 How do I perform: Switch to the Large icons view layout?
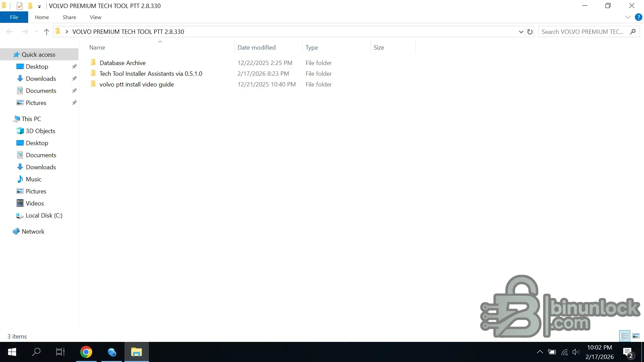tap(636, 336)
